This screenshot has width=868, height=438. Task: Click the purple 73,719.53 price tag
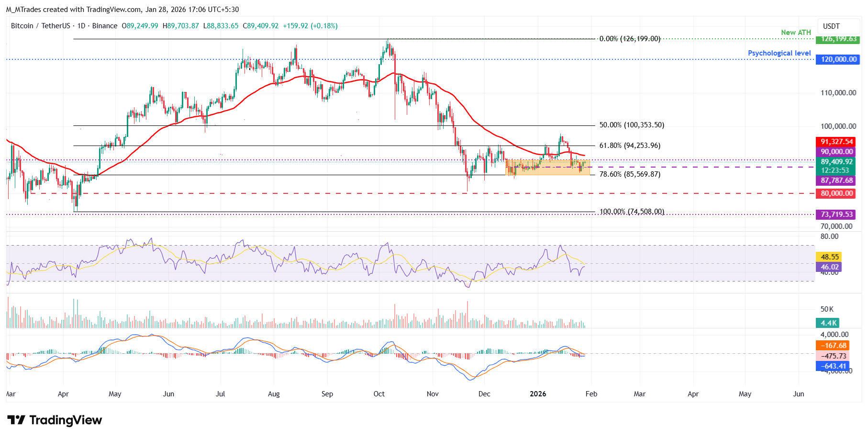(x=837, y=214)
